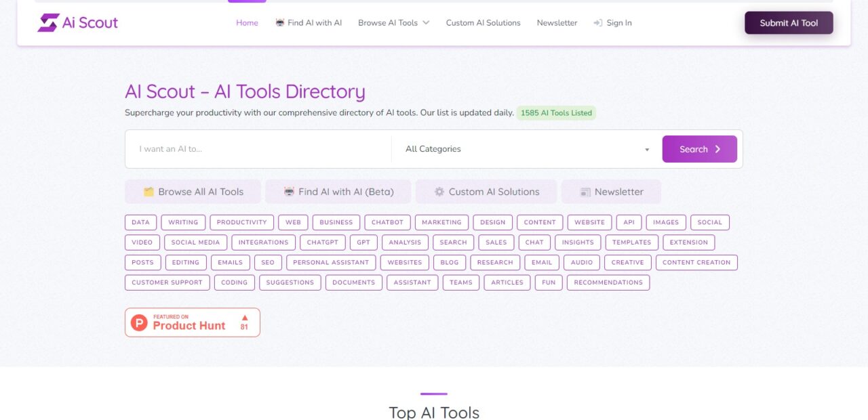Select the GPT category tag
Viewport: 868px width, 420px height.
click(364, 243)
